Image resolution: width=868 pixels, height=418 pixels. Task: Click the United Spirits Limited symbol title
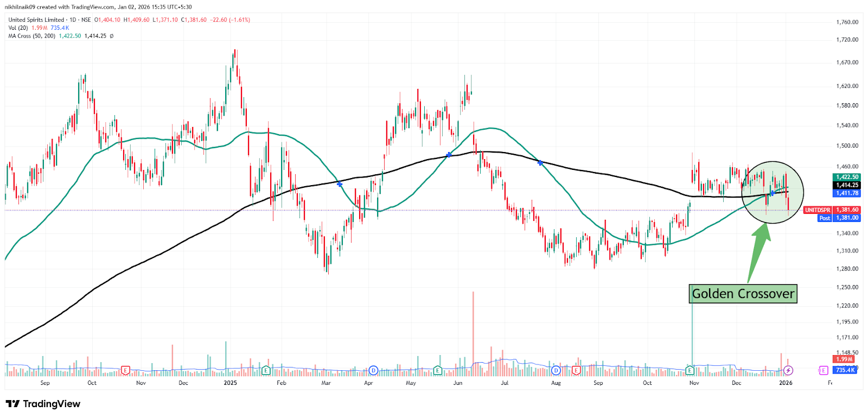(36, 20)
